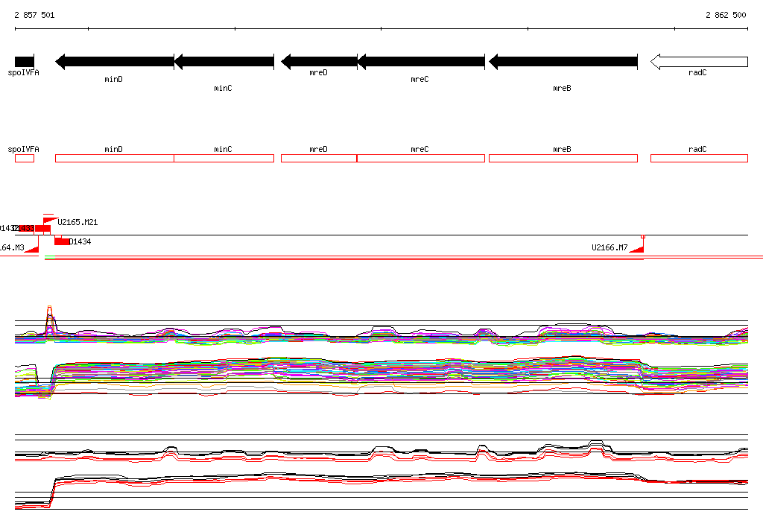This screenshot has width=763, height=532.
Task: Click the black minC gene arrow
Action: pyautogui.click(x=224, y=62)
